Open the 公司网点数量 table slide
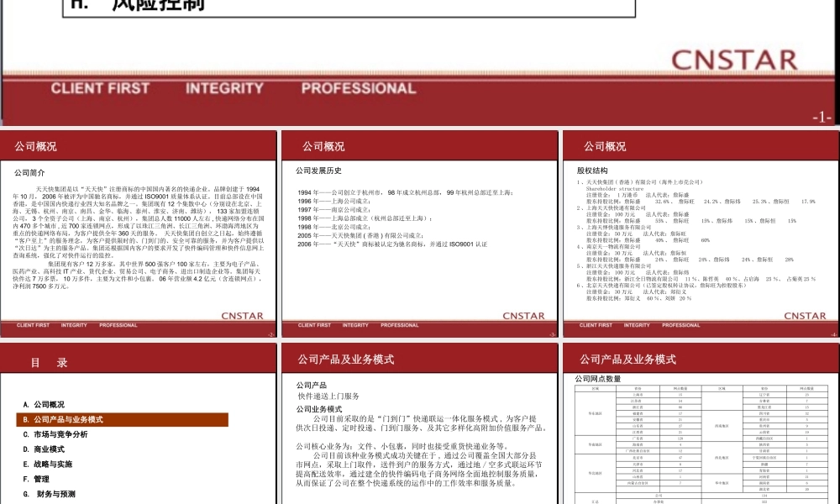This screenshot has height=504, width=840. coord(701,423)
